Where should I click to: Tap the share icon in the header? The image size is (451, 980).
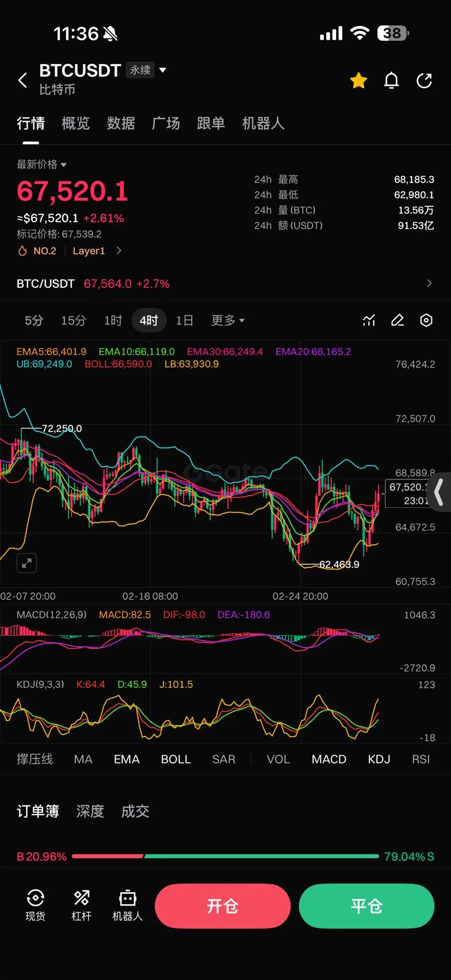pos(424,81)
